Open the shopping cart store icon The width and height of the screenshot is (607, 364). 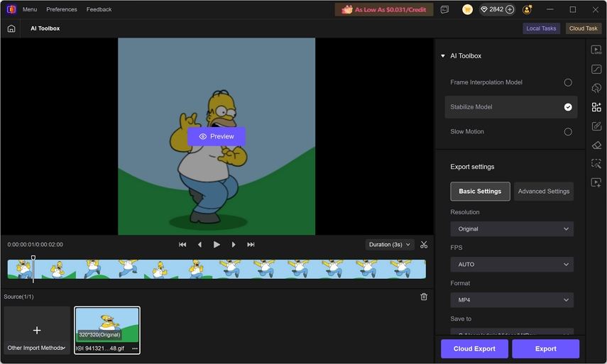point(467,10)
